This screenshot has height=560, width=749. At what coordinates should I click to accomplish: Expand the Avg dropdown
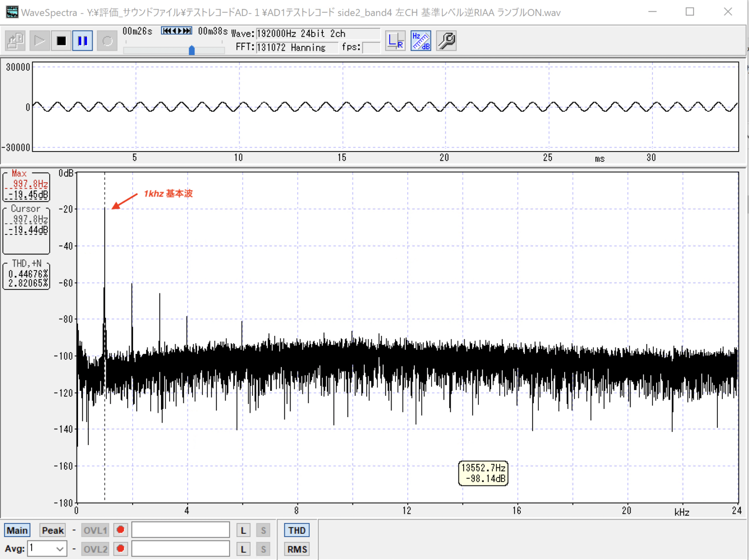click(59, 549)
